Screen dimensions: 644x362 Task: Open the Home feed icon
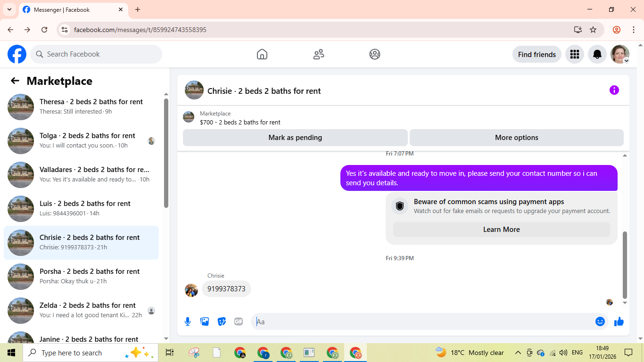coord(262,54)
